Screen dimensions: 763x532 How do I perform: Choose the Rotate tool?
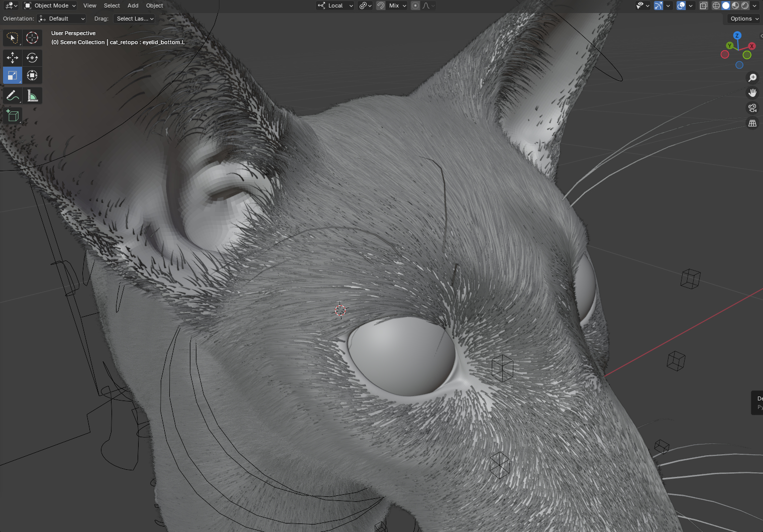pos(32,58)
